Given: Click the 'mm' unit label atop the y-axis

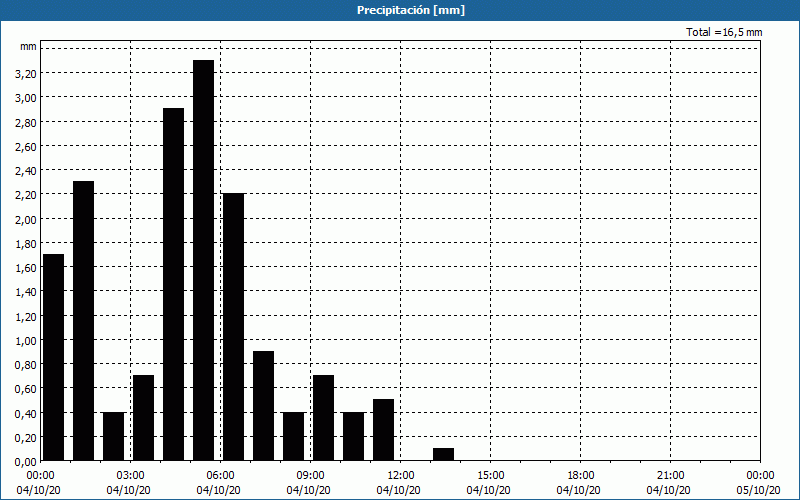Looking at the screenshot, I should [28, 46].
